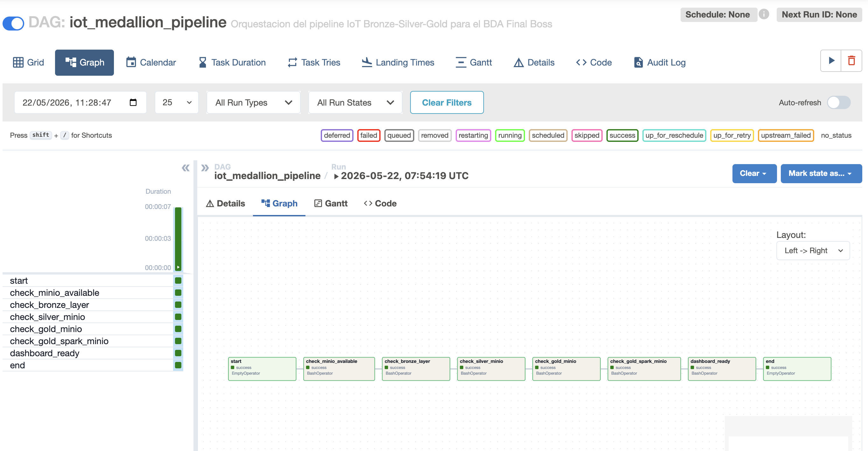Click the queued status legend badge
The height and width of the screenshot is (451, 868).
tap(399, 135)
